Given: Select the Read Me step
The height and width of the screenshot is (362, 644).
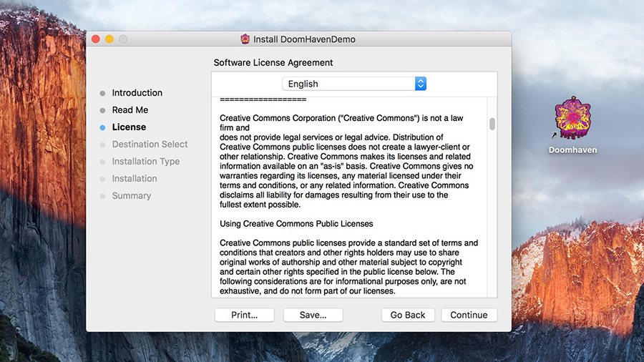Looking at the screenshot, I should [130, 110].
